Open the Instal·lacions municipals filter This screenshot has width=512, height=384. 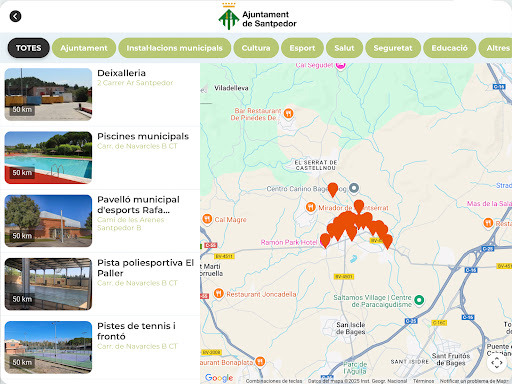(175, 48)
